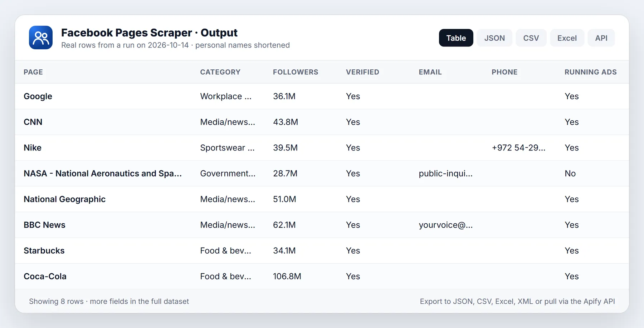
Task: Click the VERIFIED column header
Action: pos(362,72)
